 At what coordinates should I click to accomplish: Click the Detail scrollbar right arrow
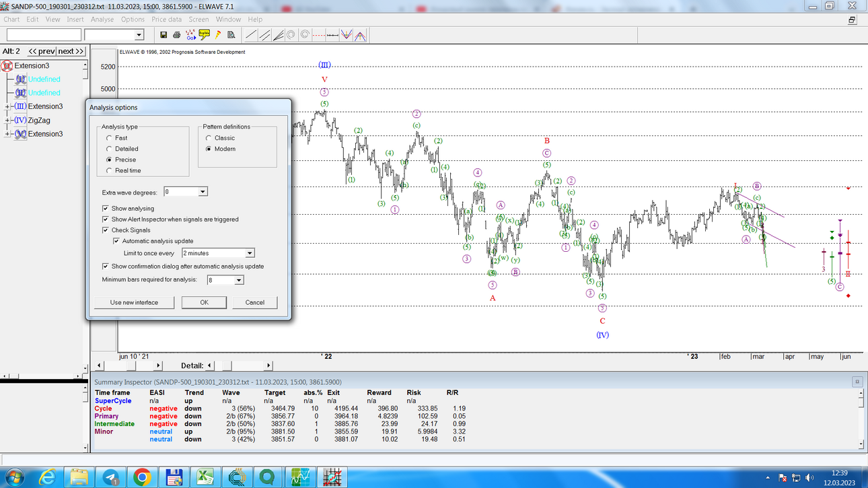coord(268,365)
